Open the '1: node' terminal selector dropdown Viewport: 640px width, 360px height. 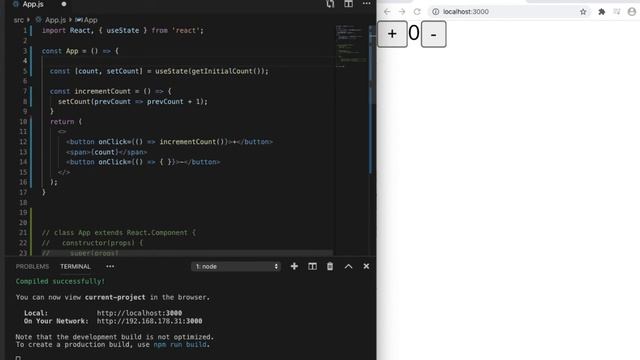tap(236, 267)
